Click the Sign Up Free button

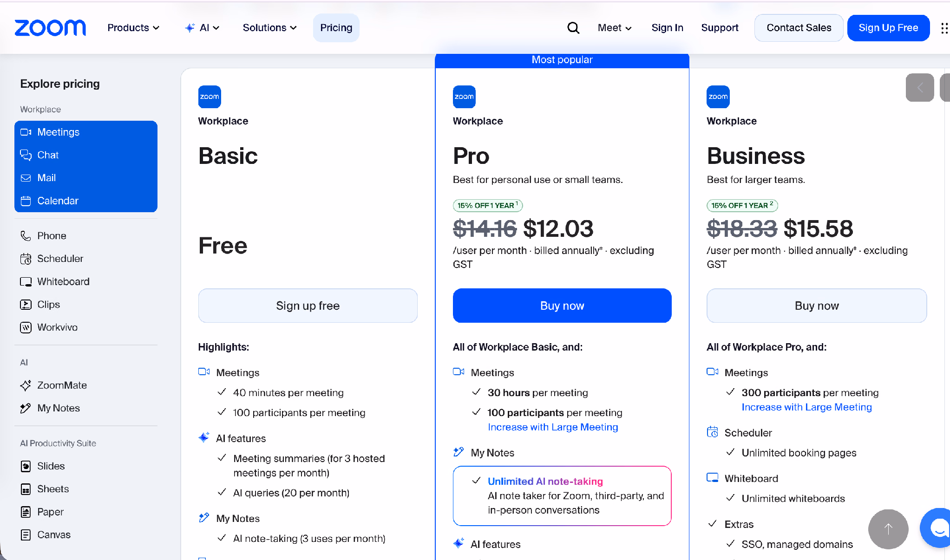[888, 28]
